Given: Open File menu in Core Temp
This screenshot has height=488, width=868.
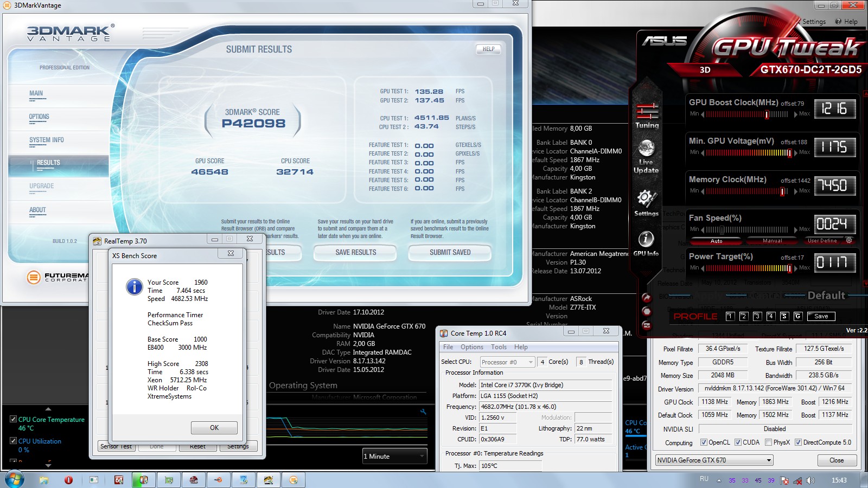Looking at the screenshot, I should pos(448,347).
